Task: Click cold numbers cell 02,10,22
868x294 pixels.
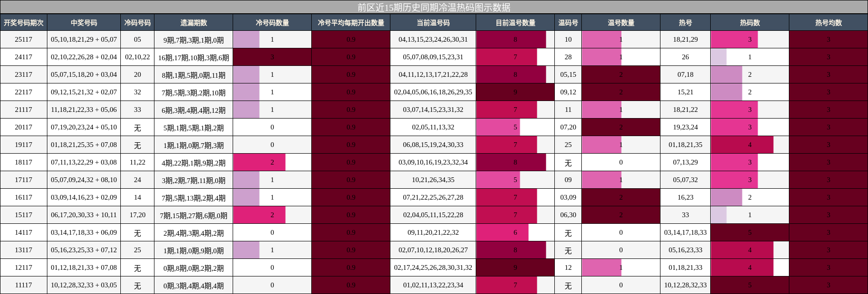Action: coord(137,57)
